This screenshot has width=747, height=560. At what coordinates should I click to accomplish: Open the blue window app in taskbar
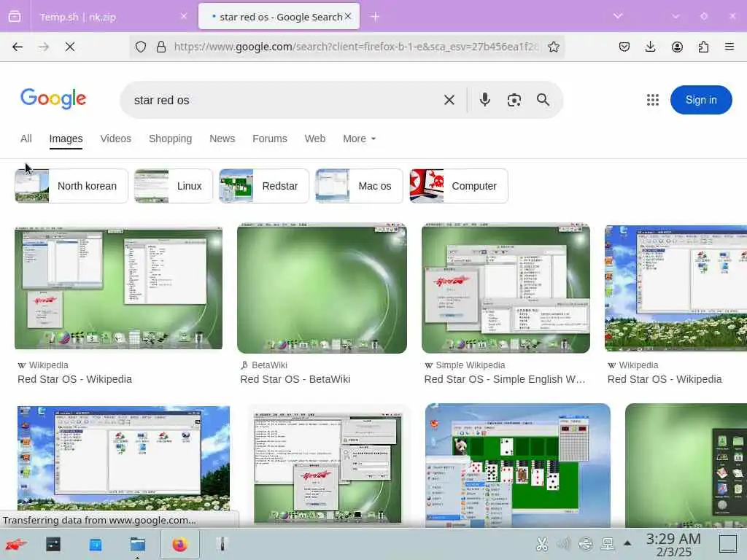coord(96,544)
